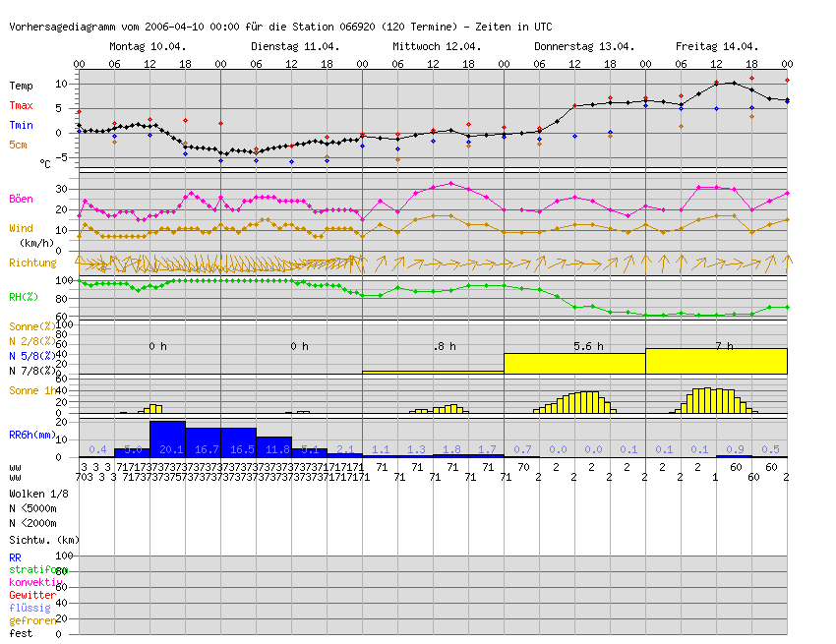This screenshot has width=836, height=644.
Task: Click the 'RR6h(mm)' legend label
Action: click(x=32, y=435)
